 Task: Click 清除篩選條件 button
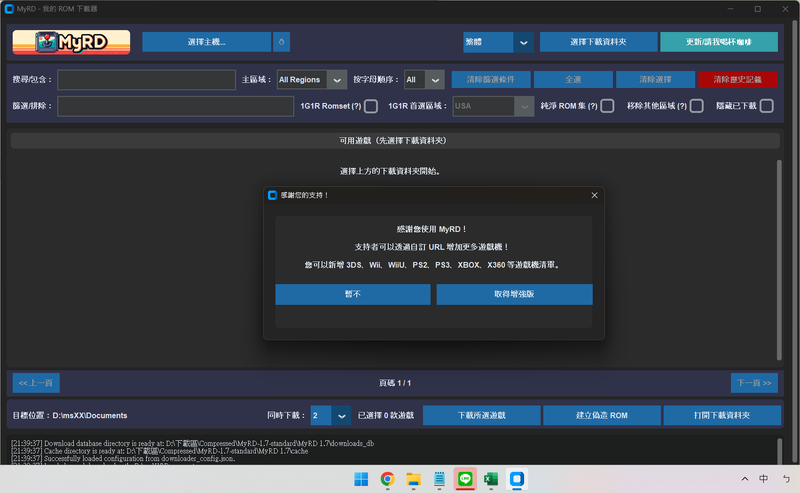tap(491, 80)
